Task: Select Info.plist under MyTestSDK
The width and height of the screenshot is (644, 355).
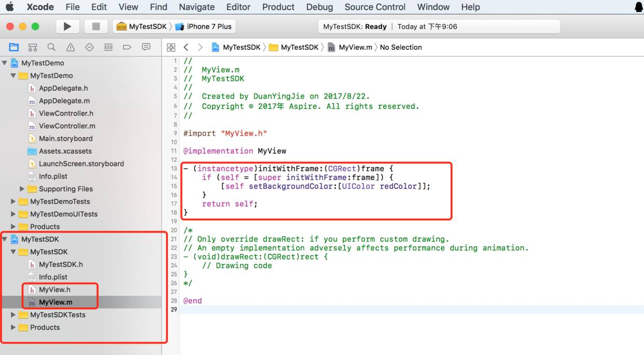Action: [53, 277]
